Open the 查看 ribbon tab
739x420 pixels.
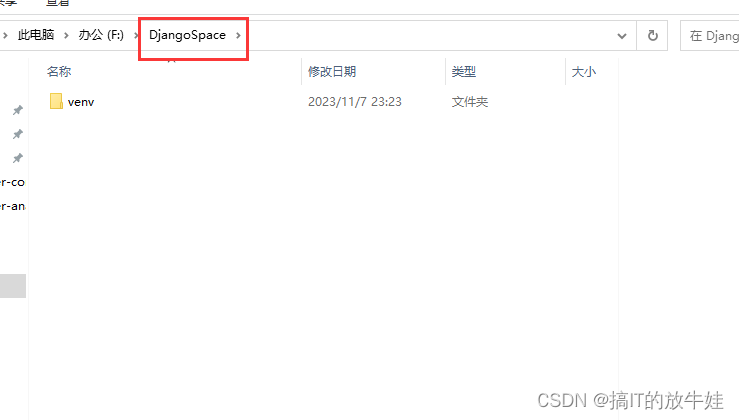pyautogui.click(x=57, y=3)
